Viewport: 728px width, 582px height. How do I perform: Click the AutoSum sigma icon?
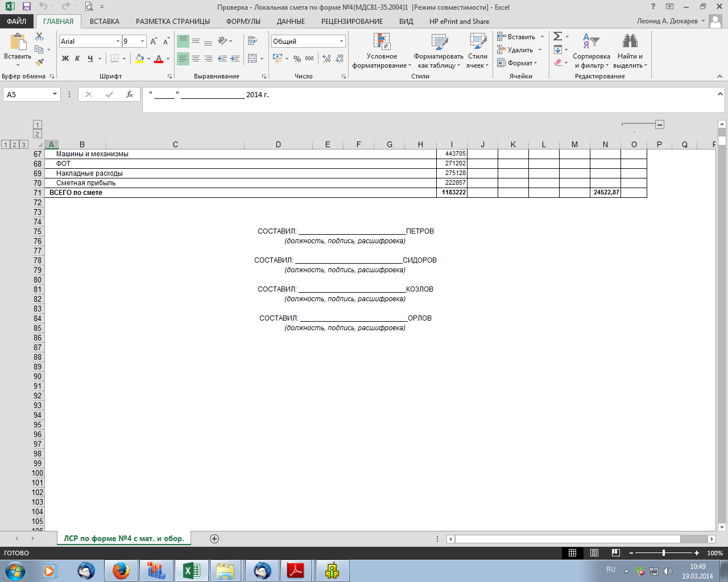[x=557, y=36]
